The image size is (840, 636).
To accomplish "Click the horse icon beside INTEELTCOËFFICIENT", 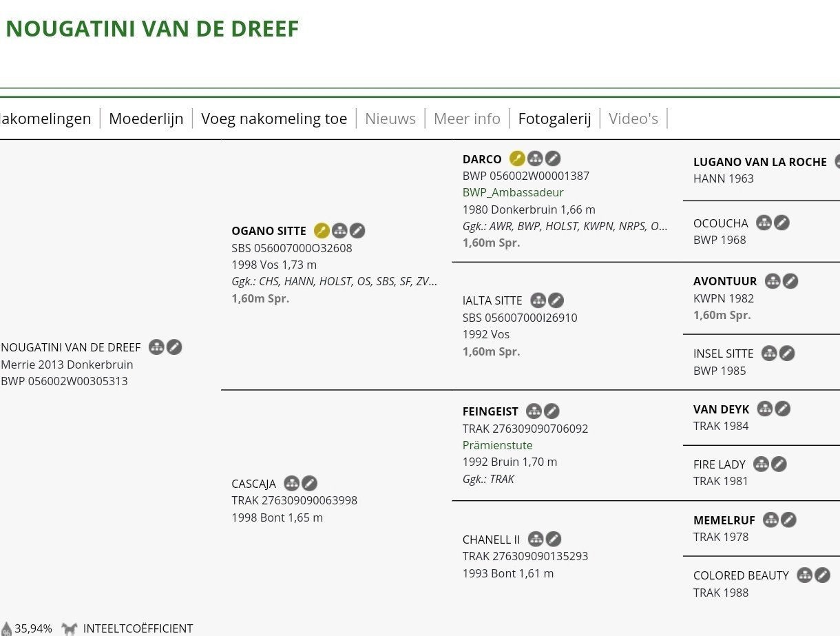I will pos(69,628).
